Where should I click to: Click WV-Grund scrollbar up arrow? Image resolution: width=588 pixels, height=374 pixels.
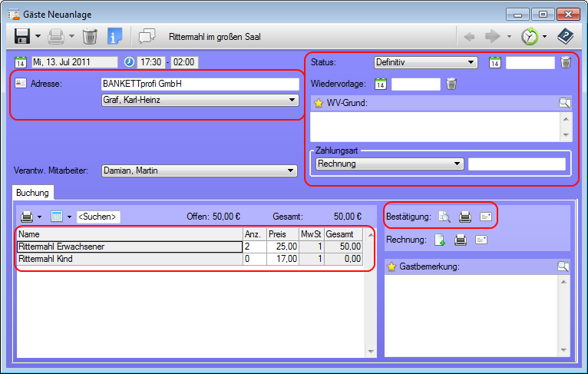point(566,119)
